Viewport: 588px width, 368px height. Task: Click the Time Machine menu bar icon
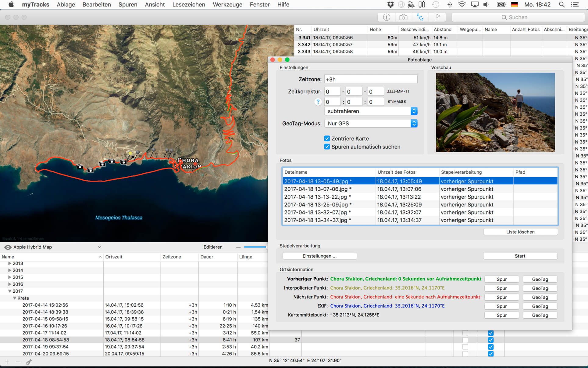[436, 5]
